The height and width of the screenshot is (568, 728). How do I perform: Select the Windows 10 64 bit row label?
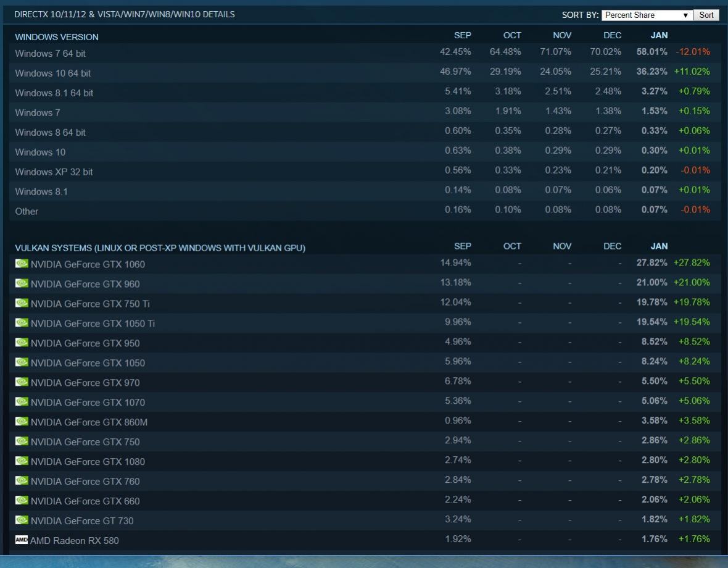click(x=53, y=73)
